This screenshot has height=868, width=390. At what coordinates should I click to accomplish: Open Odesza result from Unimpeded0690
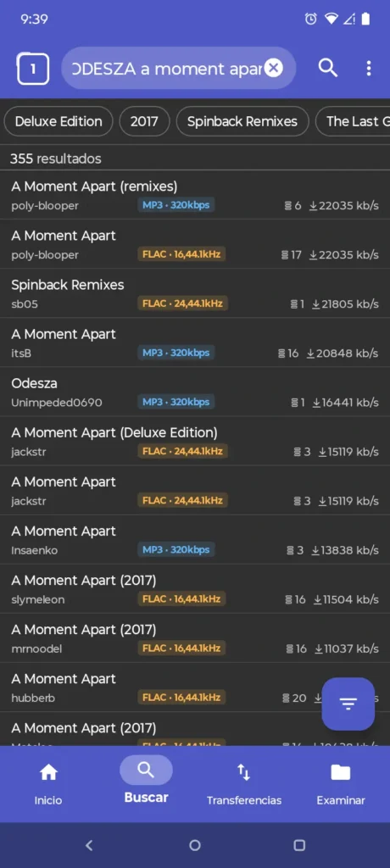195,392
